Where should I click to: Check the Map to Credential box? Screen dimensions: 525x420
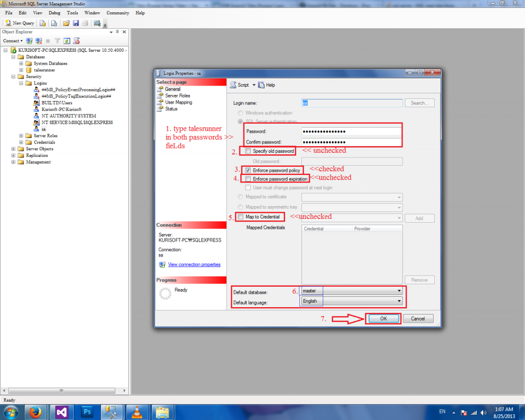240,217
